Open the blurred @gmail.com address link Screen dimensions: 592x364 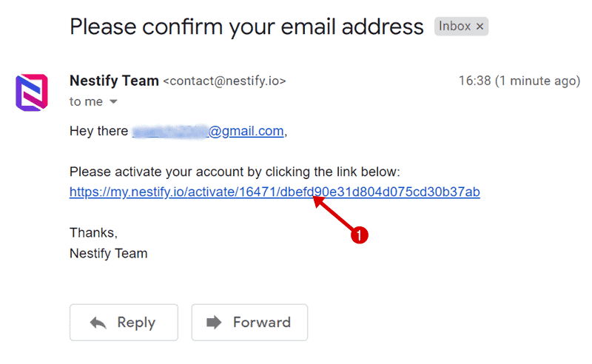(208, 132)
